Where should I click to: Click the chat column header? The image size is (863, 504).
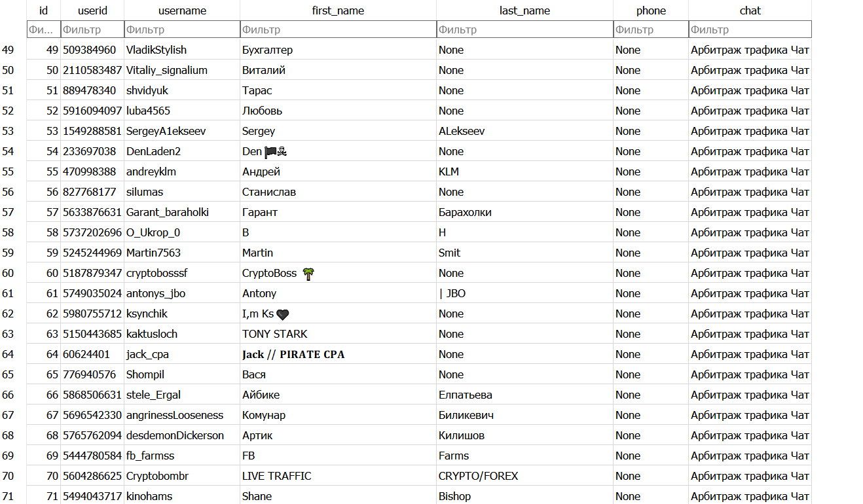point(750,10)
